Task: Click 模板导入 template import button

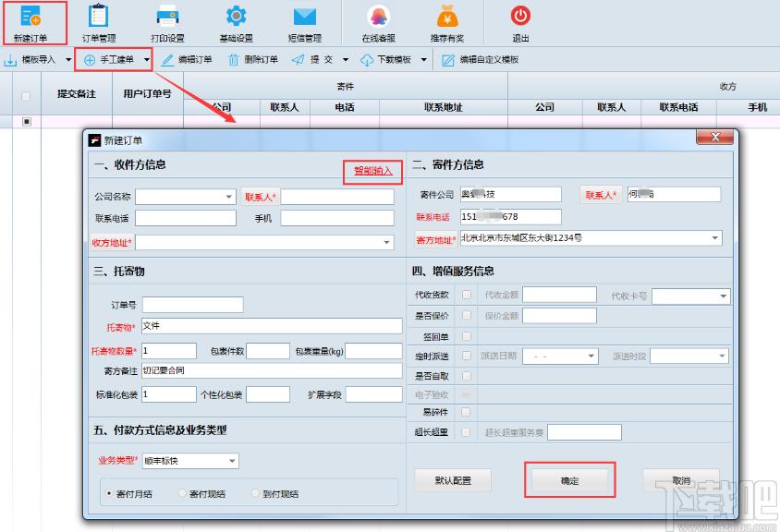Action: 30,60
